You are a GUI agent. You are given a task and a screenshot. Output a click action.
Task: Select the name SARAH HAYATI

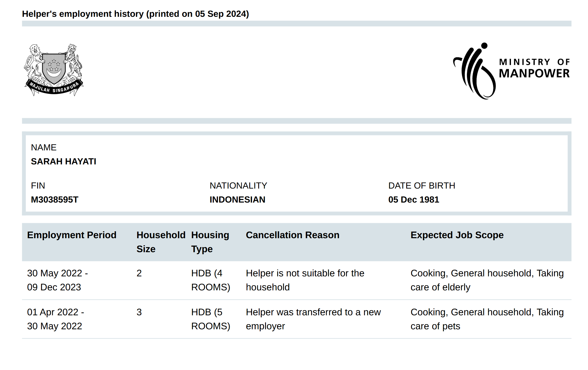(x=64, y=161)
